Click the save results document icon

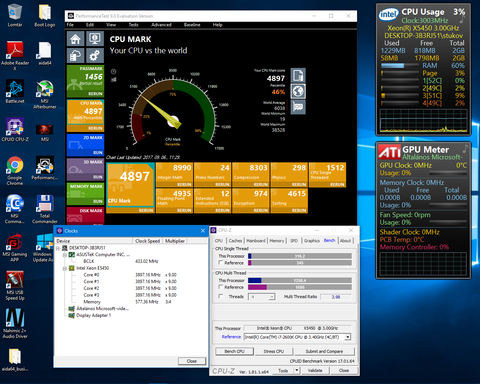[x=298, y=75]
